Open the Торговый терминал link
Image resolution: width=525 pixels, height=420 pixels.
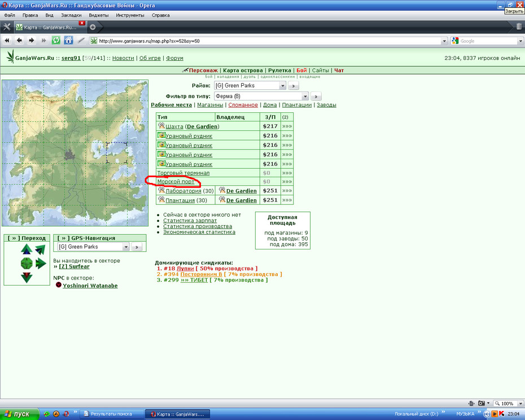183,173
